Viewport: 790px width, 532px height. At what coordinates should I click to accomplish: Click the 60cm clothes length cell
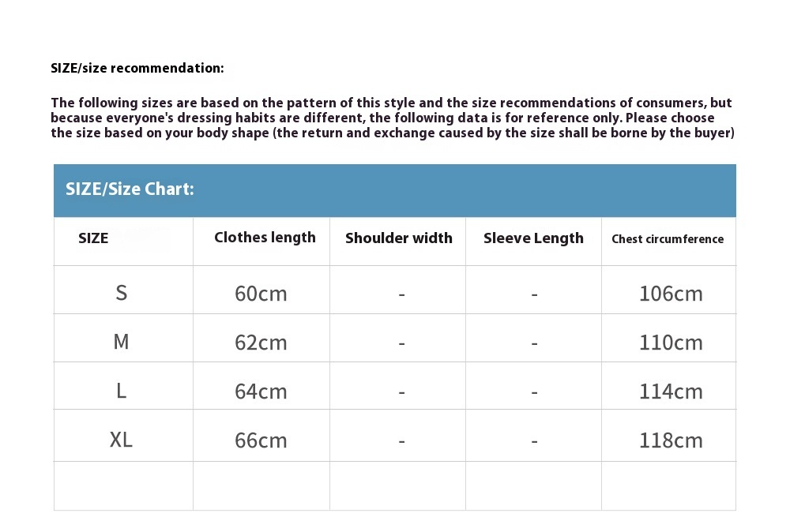click(261, 294)
